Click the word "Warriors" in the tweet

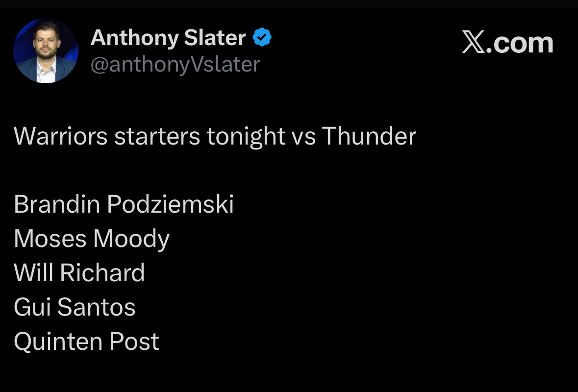61,136
